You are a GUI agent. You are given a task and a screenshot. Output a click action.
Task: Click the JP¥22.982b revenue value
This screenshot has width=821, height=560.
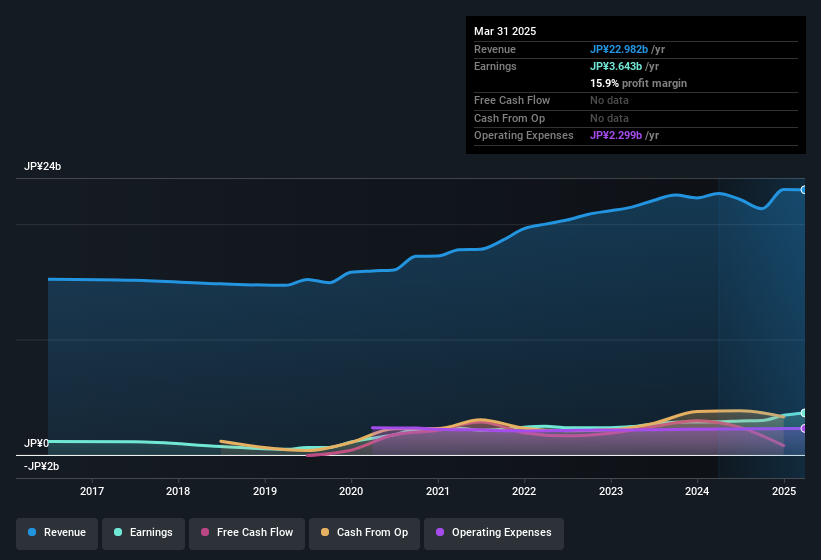click(619, 49)
